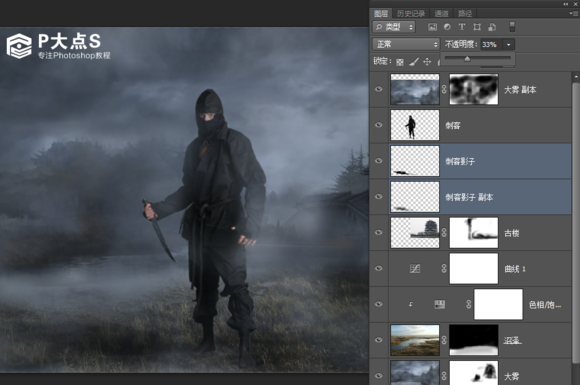Lock transparent pixels icon
Viewport: 580px width, 385px height.
pos(400,62)
